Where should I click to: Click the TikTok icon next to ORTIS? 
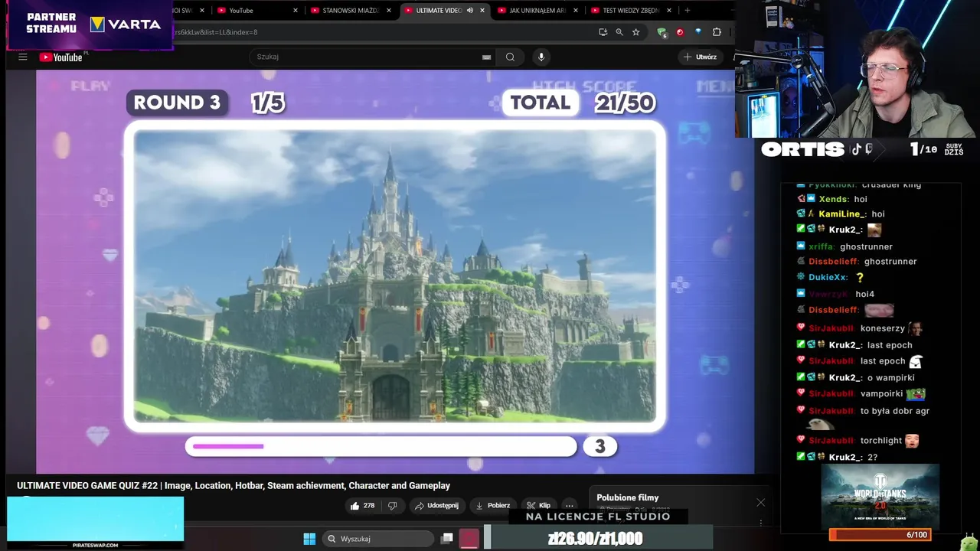tap(857, 149)
